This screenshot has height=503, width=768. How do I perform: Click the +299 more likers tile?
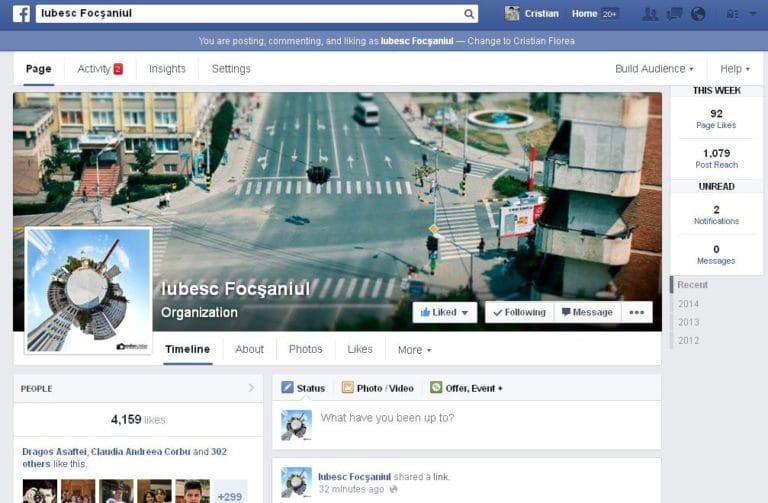click(x=230, y=493)
